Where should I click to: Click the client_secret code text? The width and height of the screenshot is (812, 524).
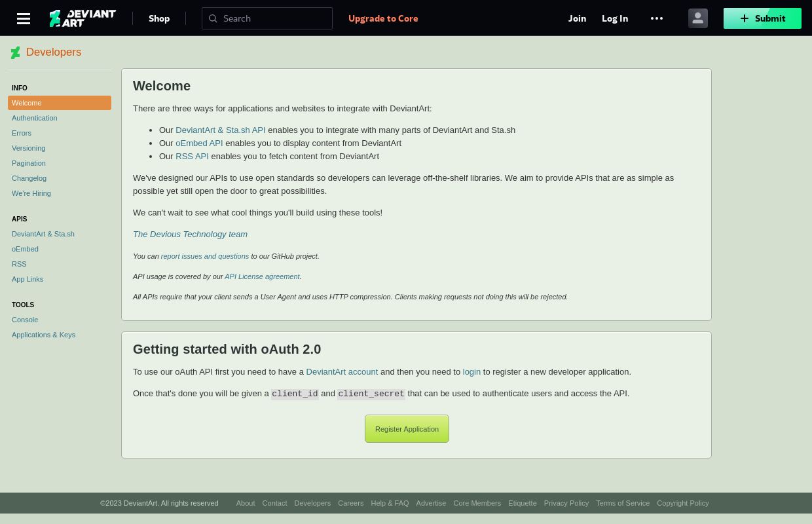(371, 394)
